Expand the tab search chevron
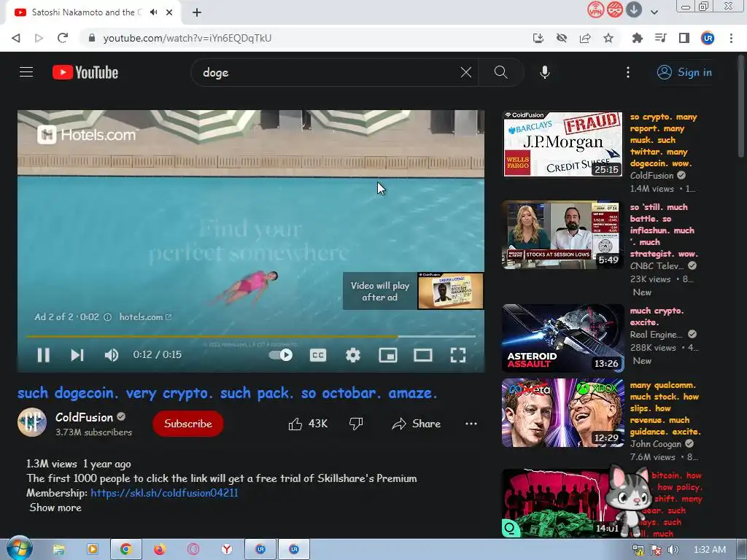The width and height of the screenshot is (747, 560). pyautogui.click(x=654, y=12)
